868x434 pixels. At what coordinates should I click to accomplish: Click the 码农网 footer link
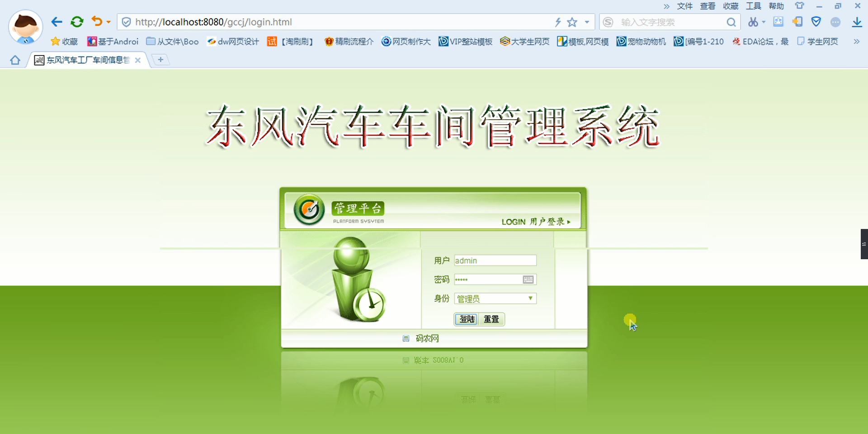pos(427,338)
